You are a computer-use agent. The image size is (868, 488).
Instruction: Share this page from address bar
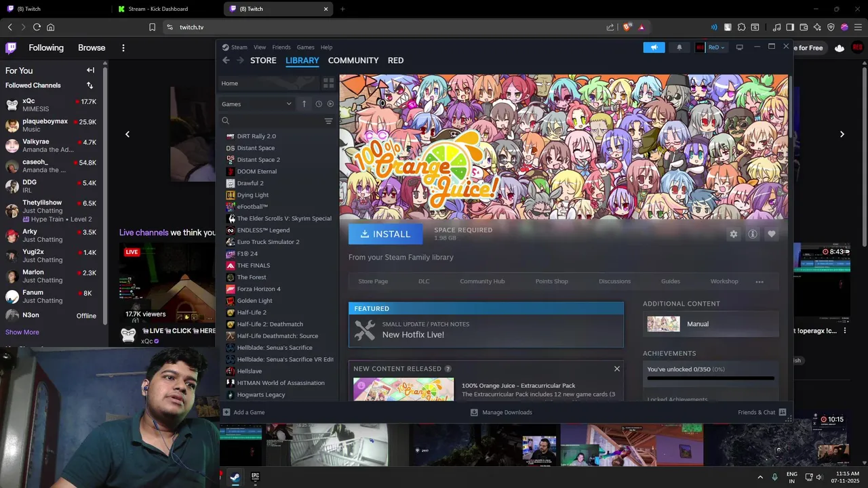click(x=610, y=27)
